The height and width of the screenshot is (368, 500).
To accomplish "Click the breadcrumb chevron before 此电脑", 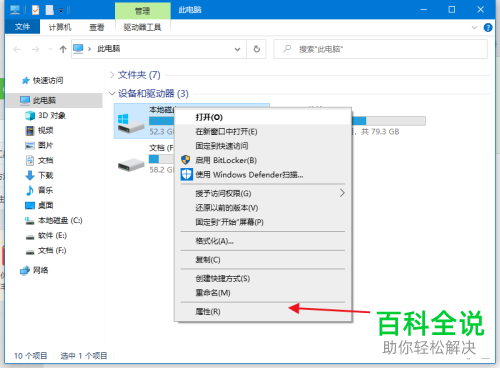I will tap(89, 49).
